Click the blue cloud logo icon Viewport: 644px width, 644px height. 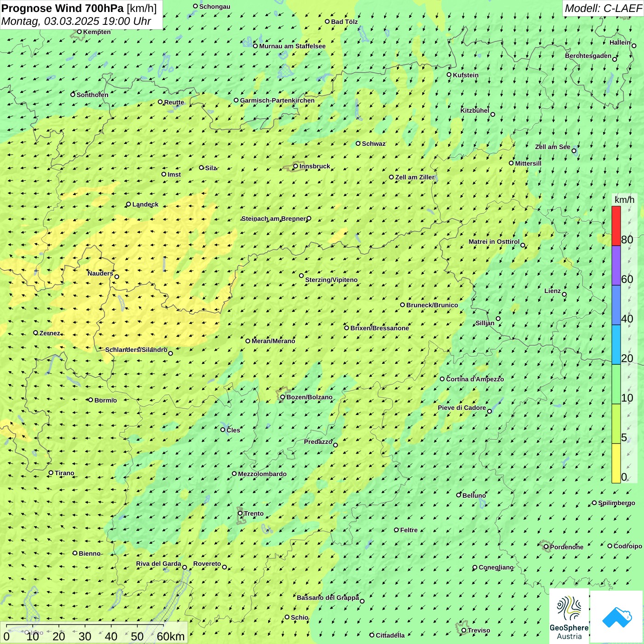(617, 617)
